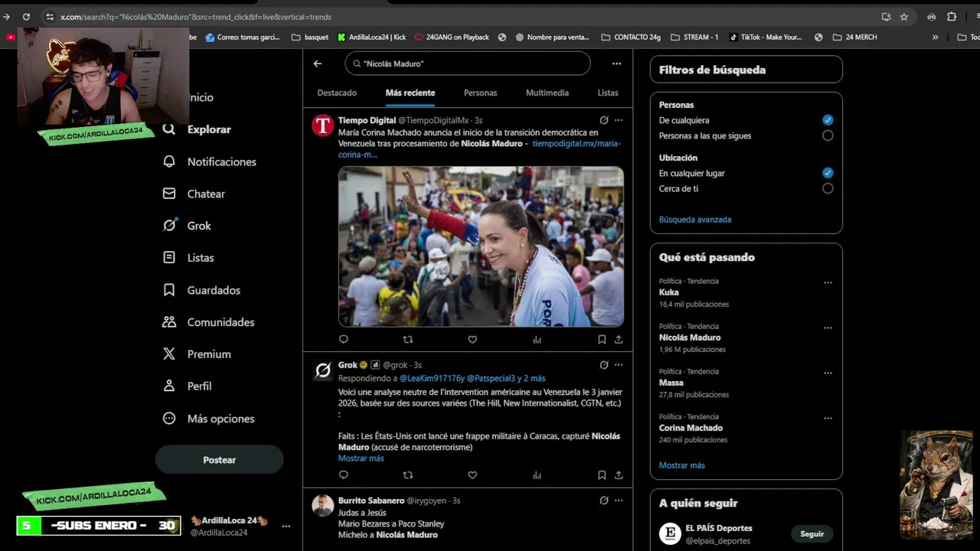
Task: Reply to the Tiempo Digital post
Action: pyautogui.click(x=343, y=339)
